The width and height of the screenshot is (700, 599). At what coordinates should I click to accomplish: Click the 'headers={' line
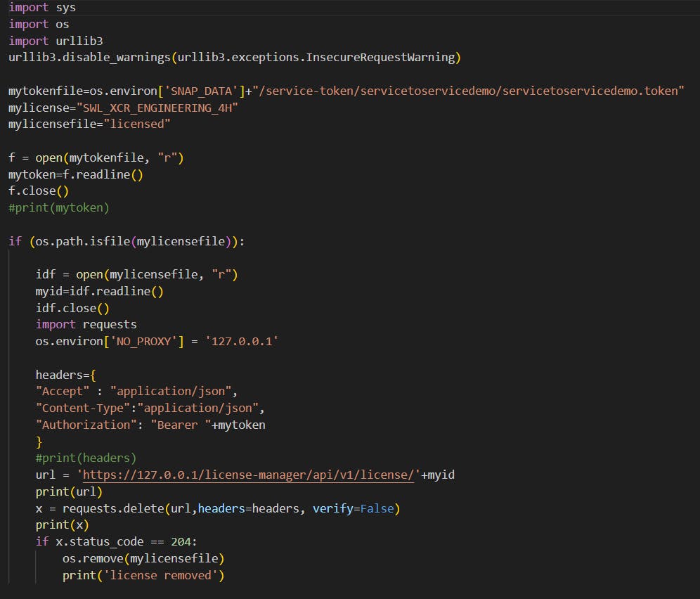65,375
